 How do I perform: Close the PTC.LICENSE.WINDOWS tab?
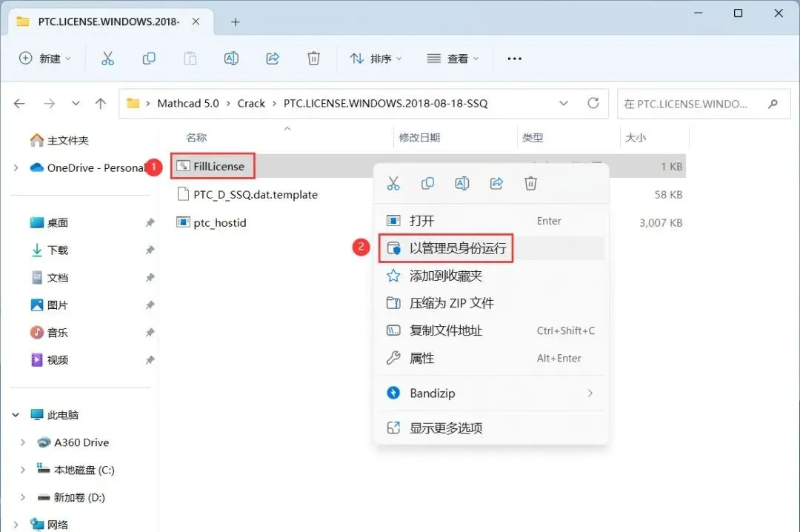pyautogui.click(x=196, y=21)
